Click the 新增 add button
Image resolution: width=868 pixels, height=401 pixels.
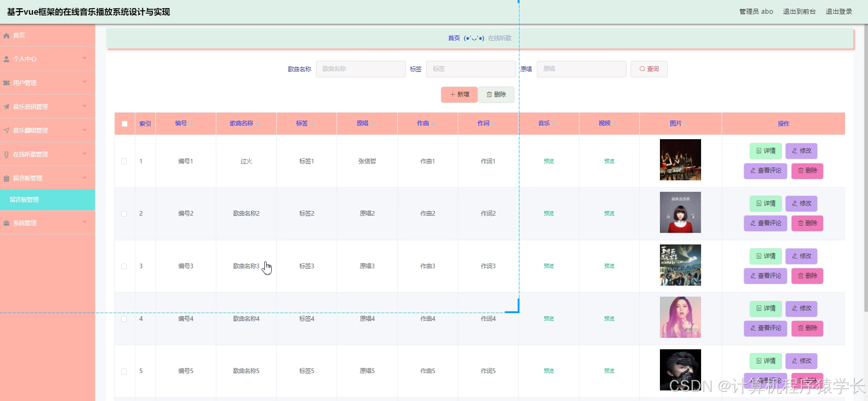[459, 95]
